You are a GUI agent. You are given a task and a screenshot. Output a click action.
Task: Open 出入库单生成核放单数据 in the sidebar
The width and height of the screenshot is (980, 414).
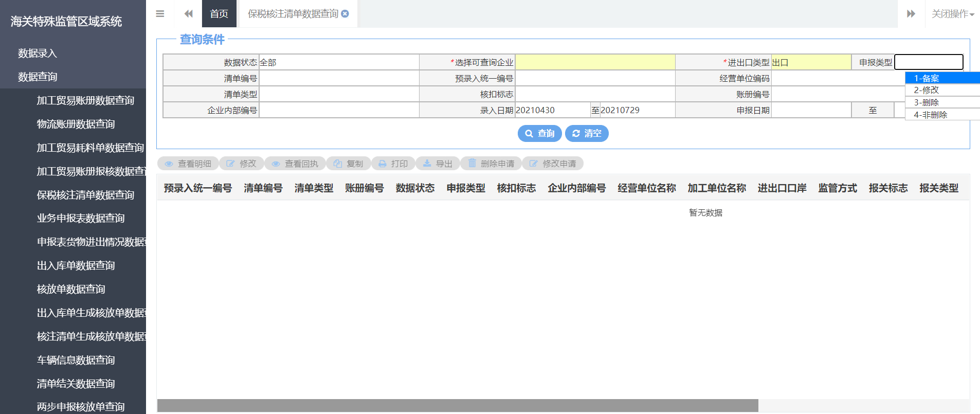tap(92, 313)
